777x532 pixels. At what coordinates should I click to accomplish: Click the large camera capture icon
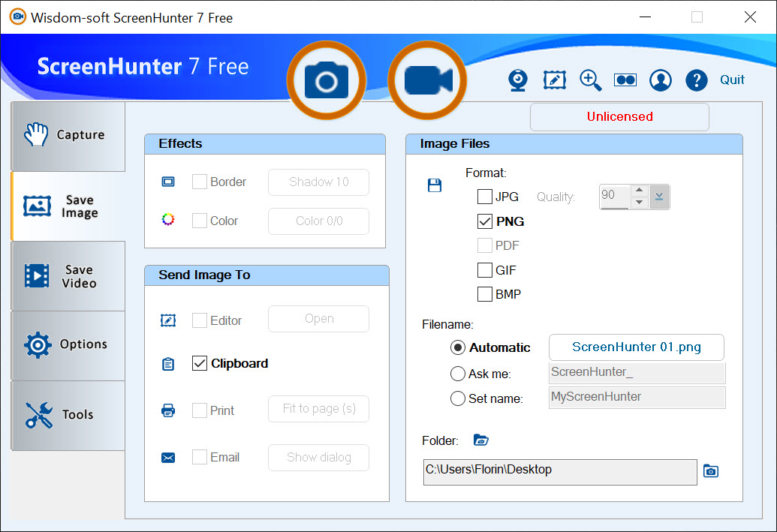tap(327, 80)
